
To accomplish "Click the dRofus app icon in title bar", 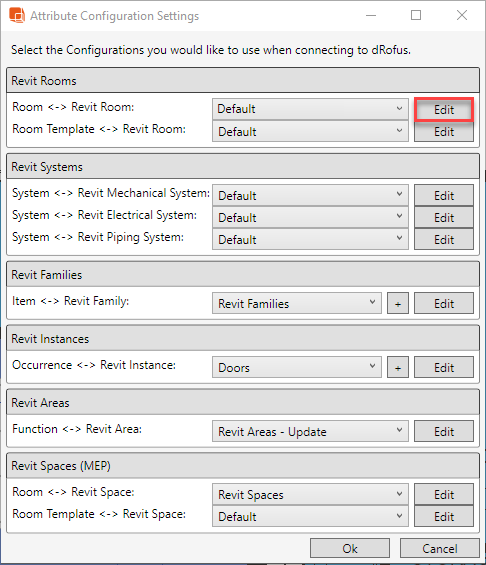I will (x=17, y=15).
